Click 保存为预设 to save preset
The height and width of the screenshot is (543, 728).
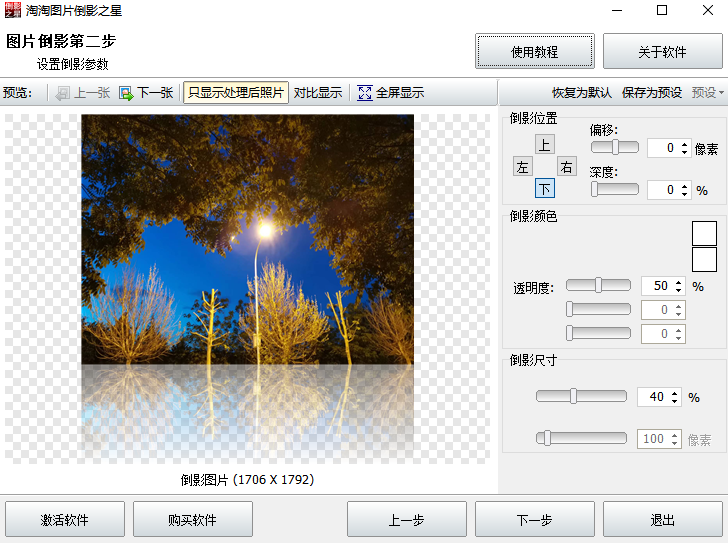(x=652, y=93)
